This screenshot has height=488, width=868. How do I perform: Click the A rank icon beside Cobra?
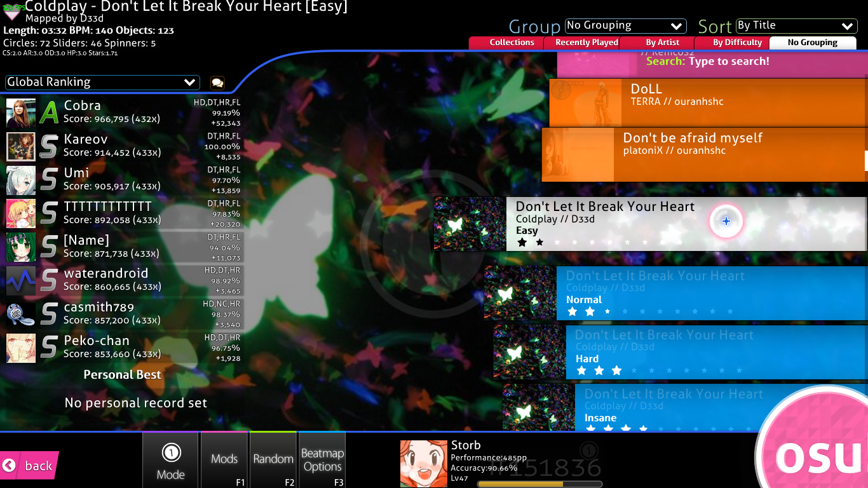point(49,113)
